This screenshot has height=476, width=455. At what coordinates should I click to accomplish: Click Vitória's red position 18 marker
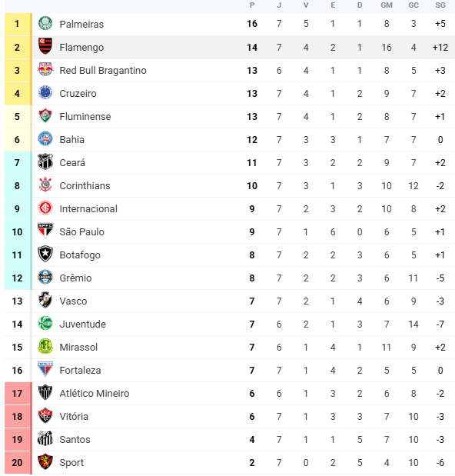pos(17,417)
